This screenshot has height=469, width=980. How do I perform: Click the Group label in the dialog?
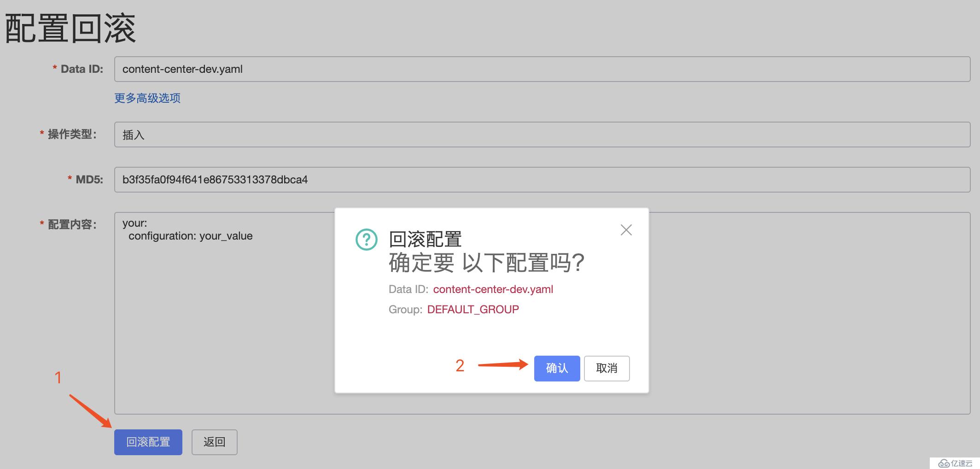pos(405,309)
